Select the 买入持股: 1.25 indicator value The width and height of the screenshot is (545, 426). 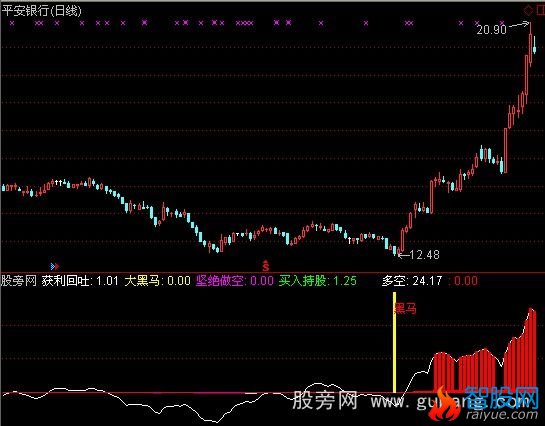[318, 281]
